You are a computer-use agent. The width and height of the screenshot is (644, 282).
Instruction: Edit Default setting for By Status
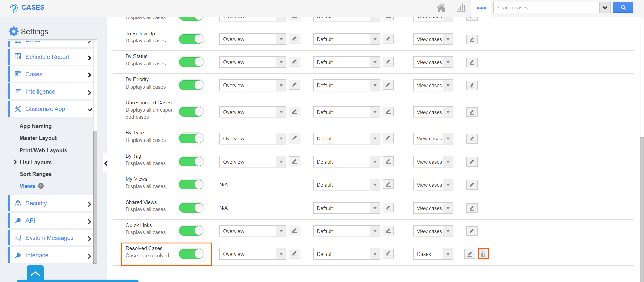coord(388,62)
